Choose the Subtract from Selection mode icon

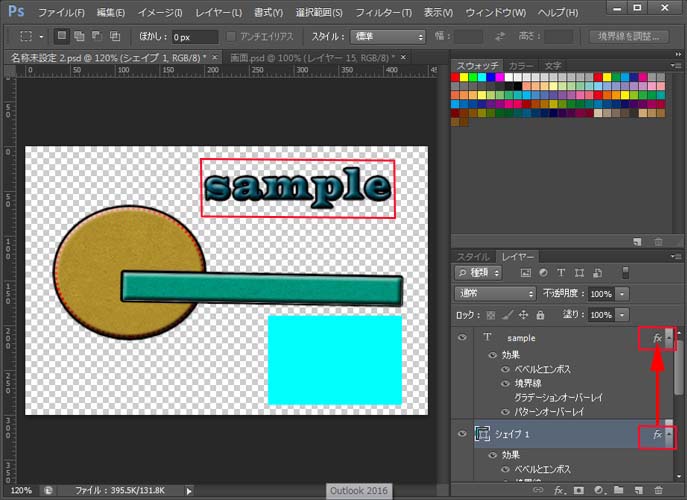[x=97, y=36]
